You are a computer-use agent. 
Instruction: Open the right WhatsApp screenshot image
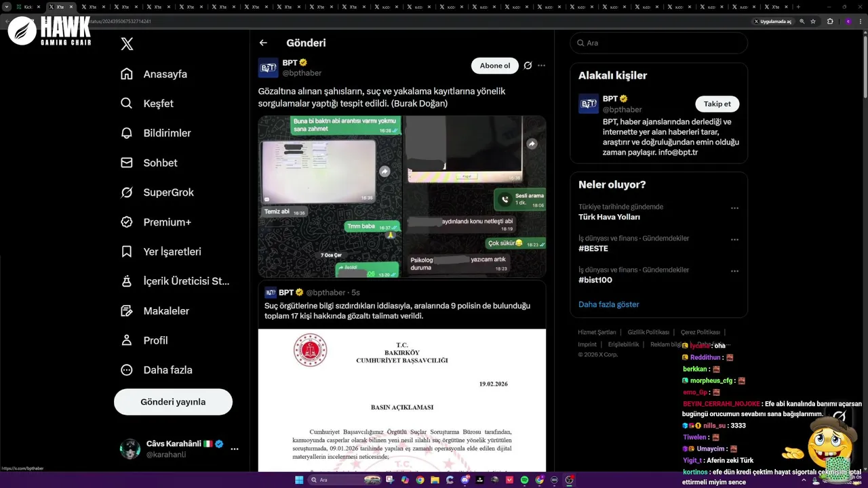coord(475,196)
